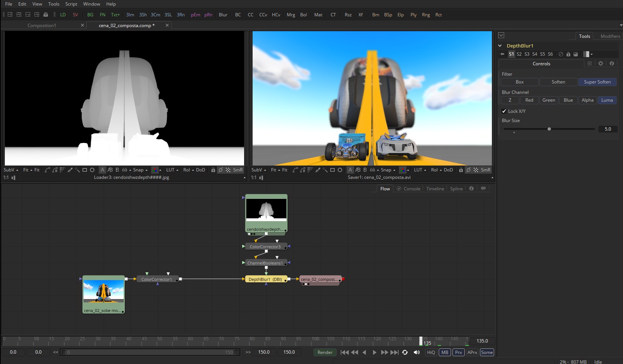The width and height of the screenshot is (623, 364).
Task: Click the Render button
Action: pos(325,352)
